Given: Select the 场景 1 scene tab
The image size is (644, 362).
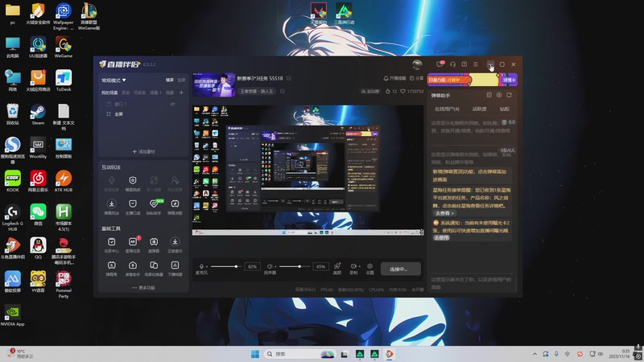Looking at the screenshot, I should (x=155, y=93).
